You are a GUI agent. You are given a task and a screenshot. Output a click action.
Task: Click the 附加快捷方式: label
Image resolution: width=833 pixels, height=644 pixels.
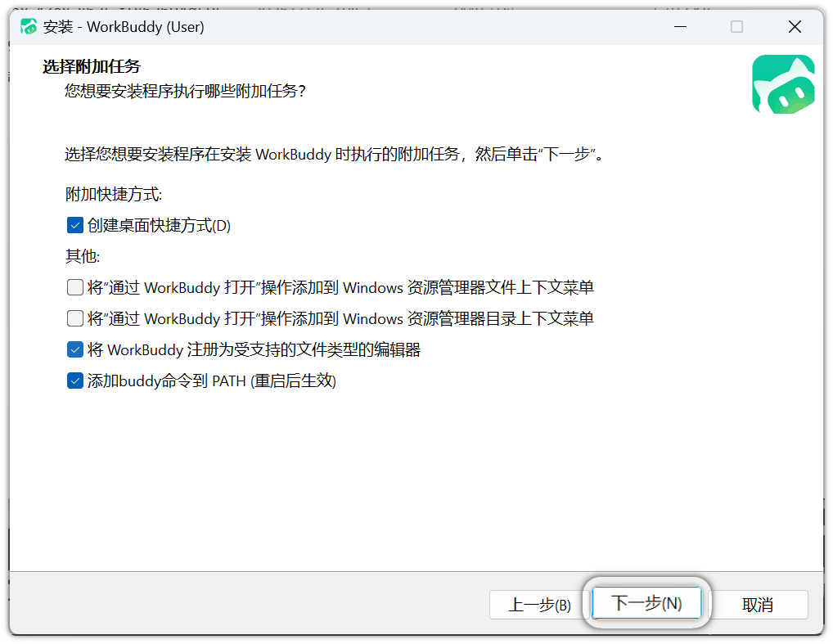(x=114, y=195)
